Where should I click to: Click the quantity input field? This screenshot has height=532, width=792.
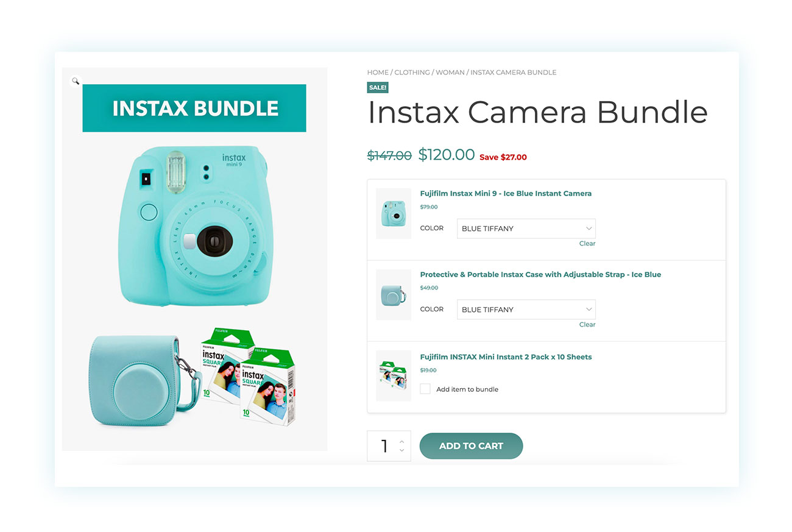click(384, 446)
